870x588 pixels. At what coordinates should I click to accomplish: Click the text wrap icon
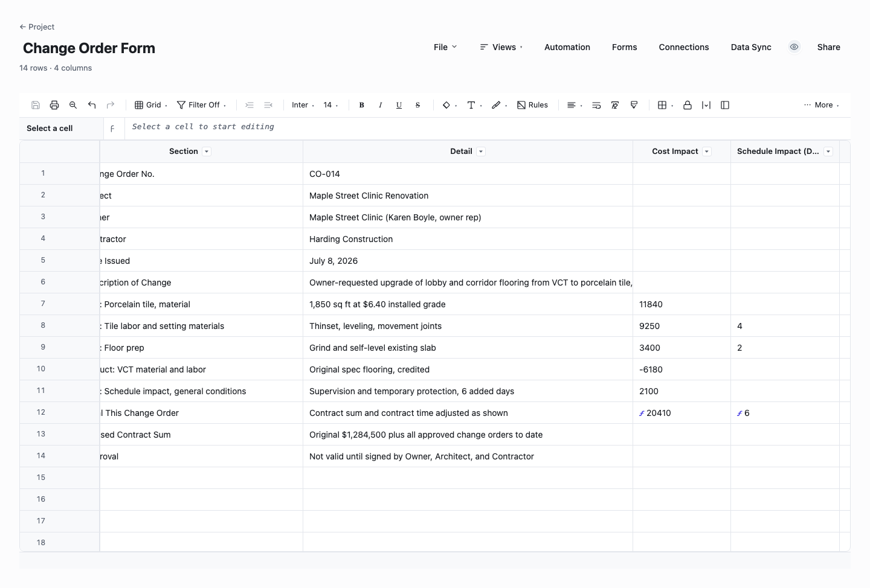[x=596, y=105]
